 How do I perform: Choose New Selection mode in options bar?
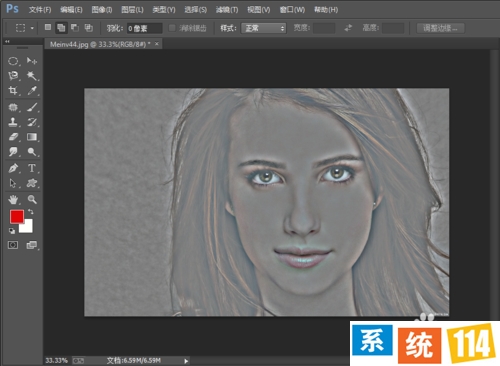pyautogui.click(x=48, y=28)
